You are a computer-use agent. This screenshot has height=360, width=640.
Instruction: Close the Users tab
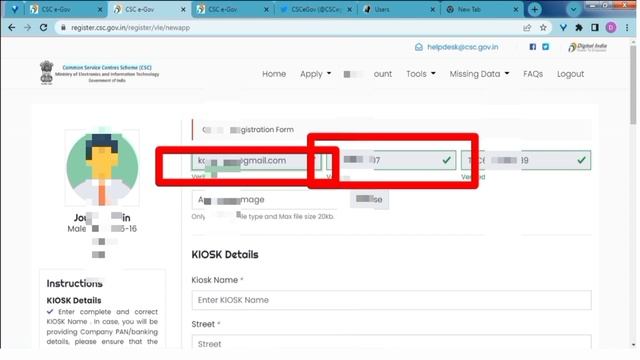[x=433, y=9]
